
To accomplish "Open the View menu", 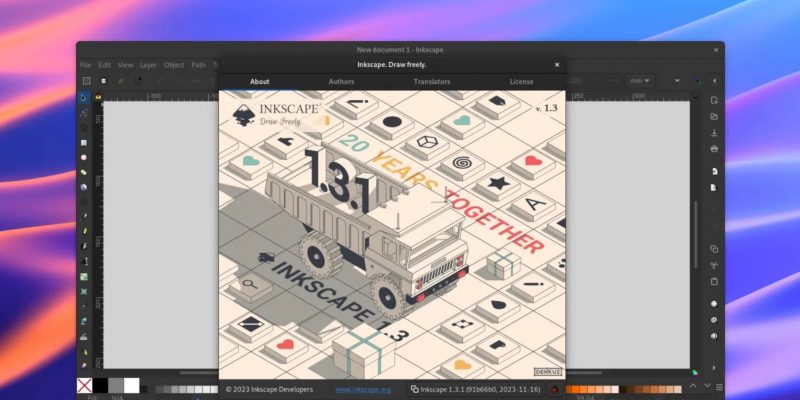I will [125, 65].
